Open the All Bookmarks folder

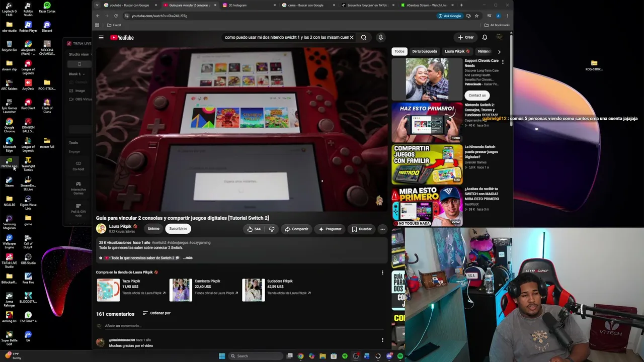497,25
